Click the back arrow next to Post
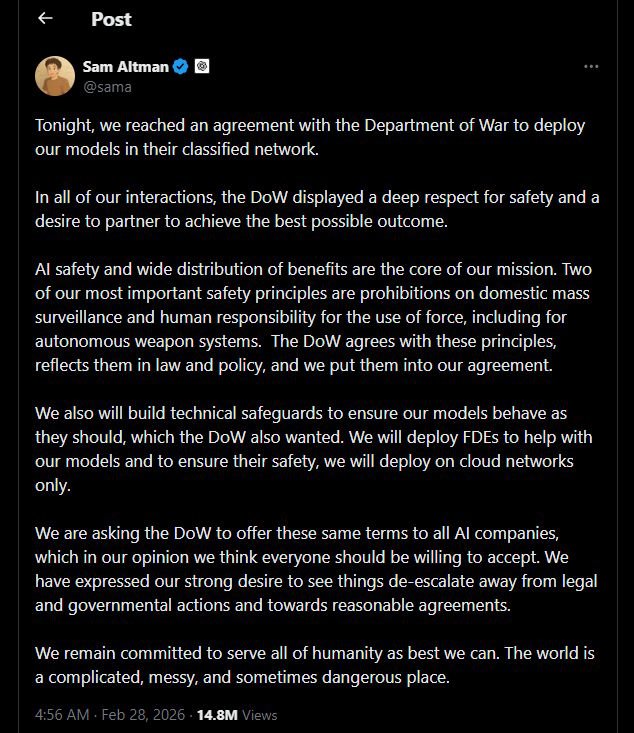634x733 pixels. point(45,19)
